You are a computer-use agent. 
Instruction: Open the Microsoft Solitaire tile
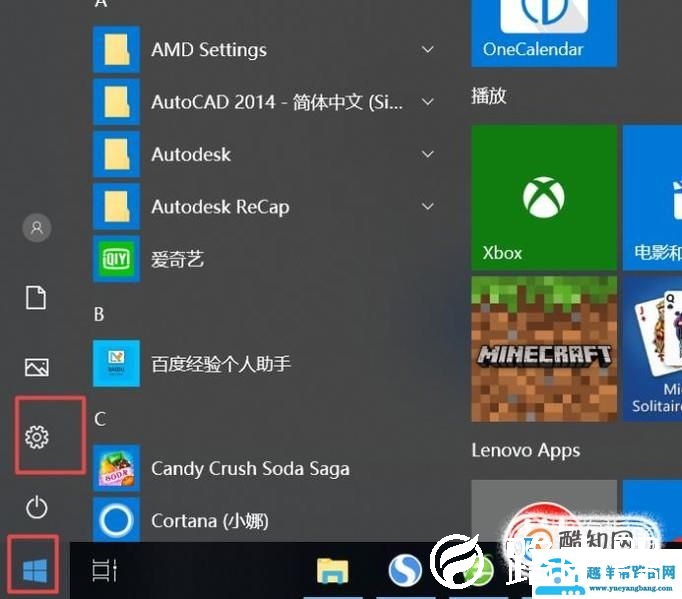coord(652,349)
